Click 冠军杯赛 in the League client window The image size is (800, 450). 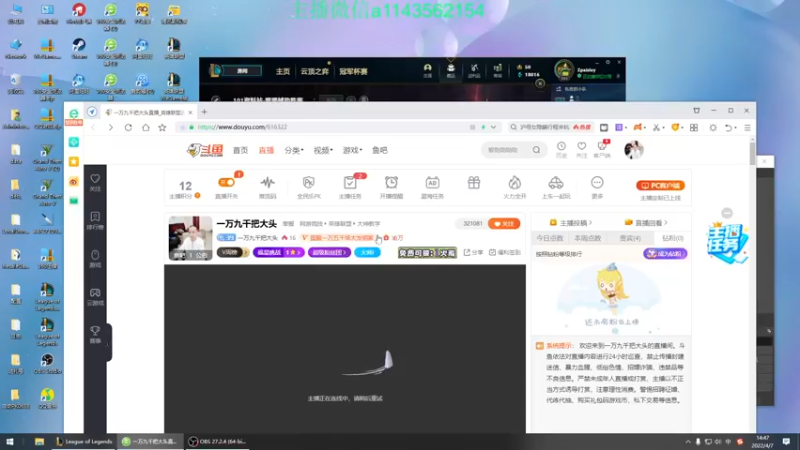(x=354, y=71)
